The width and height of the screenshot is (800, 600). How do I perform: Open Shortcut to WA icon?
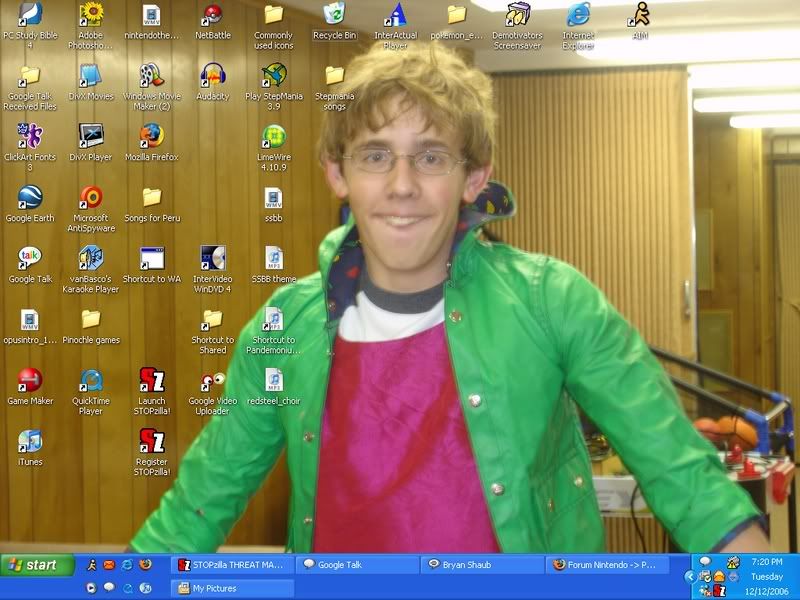pyautogui.click(x=152, y=265)
